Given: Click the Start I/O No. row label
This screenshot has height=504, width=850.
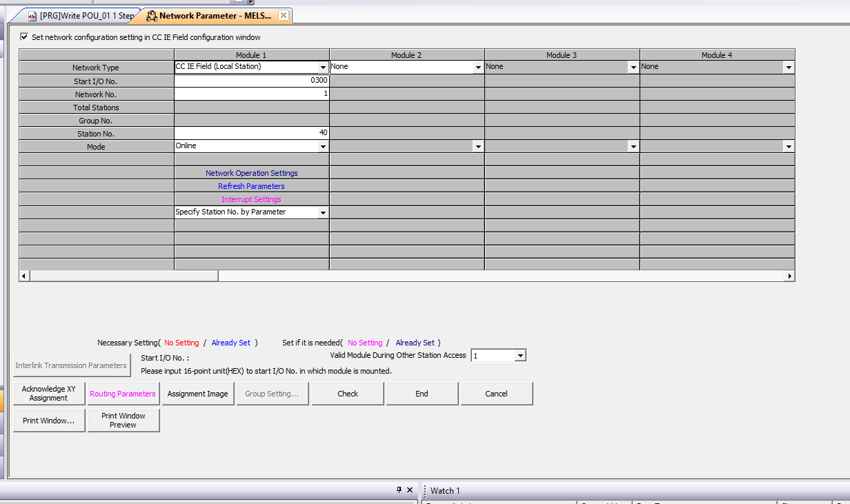Looking at the screenshot, I should (96, 81).
